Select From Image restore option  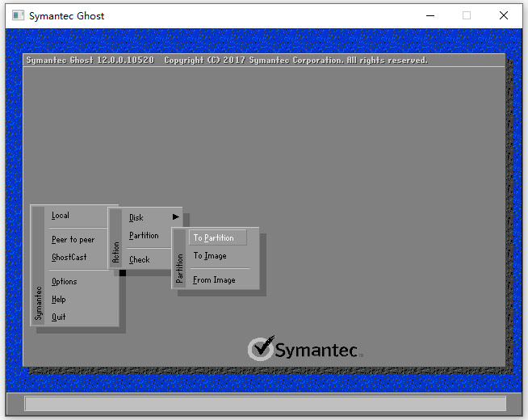pyautogui.click(x=214, y=280)
